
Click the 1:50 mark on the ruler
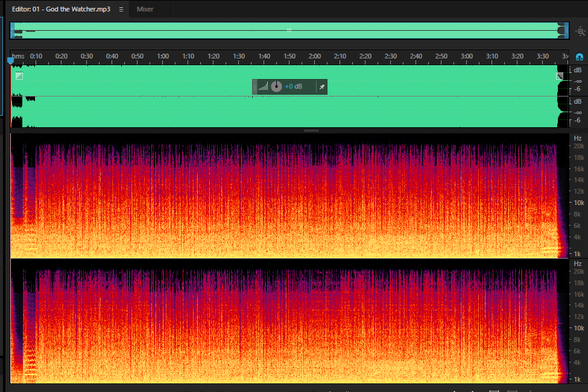tap(289, 56)
